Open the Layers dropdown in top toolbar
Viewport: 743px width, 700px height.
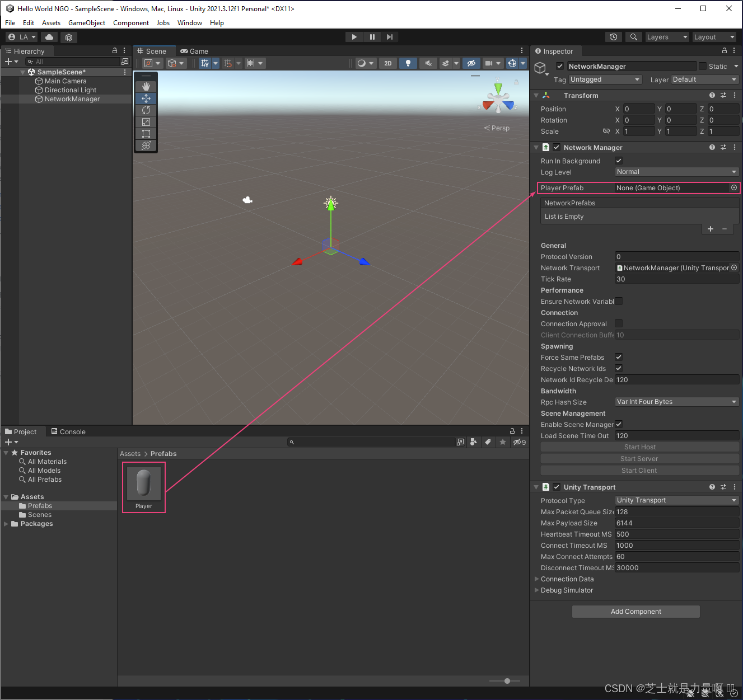click(667, 37)
